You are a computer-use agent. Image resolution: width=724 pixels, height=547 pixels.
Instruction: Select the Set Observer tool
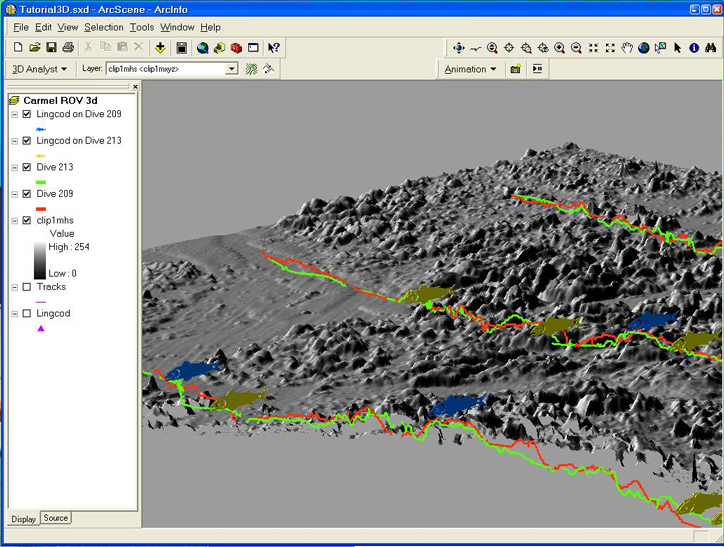[543, 48]
